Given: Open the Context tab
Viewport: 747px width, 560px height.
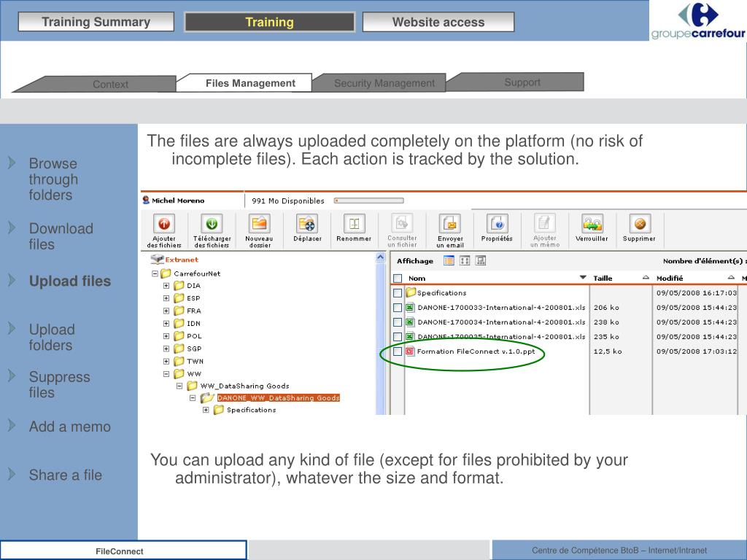Looking at the screenshot, I should [x=110, y=84].
